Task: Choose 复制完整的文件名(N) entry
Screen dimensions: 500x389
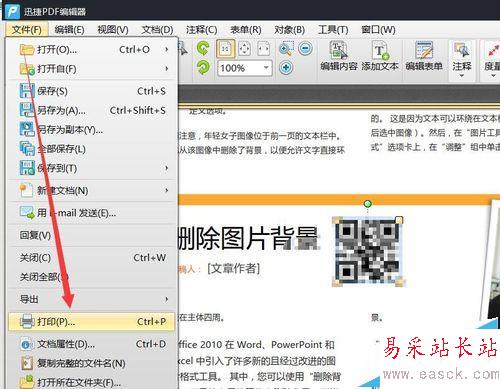Action: [91, 363]
